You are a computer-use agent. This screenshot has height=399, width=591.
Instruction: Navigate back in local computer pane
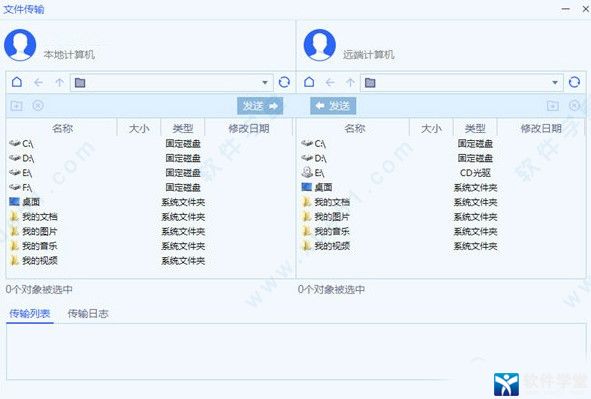(38, 82)
